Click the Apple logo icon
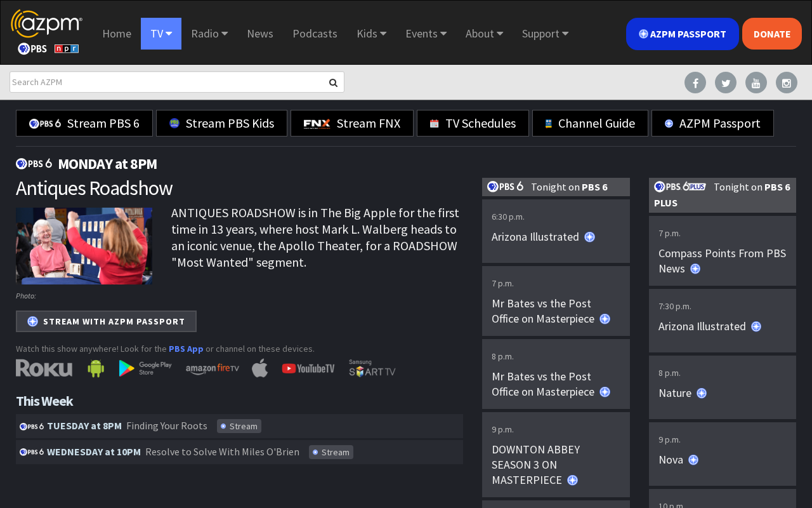This screenshot has width=812, height=508. pos(260,368)
